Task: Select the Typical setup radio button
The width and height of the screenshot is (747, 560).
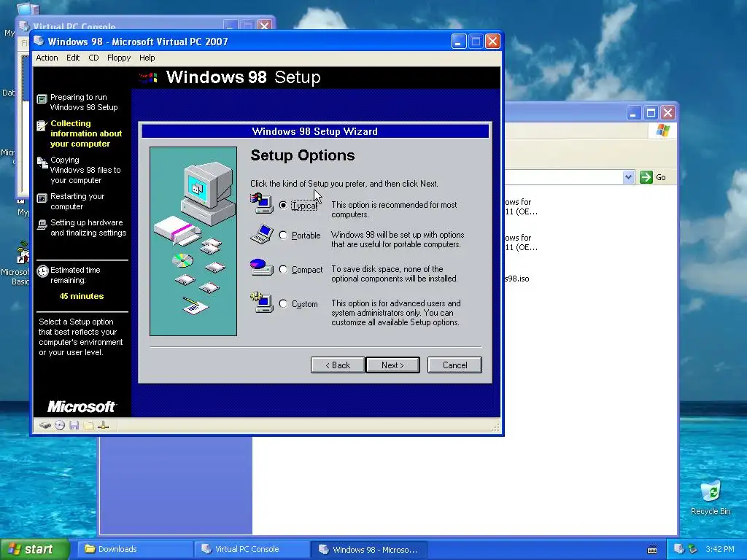Action: click(284, 205)
